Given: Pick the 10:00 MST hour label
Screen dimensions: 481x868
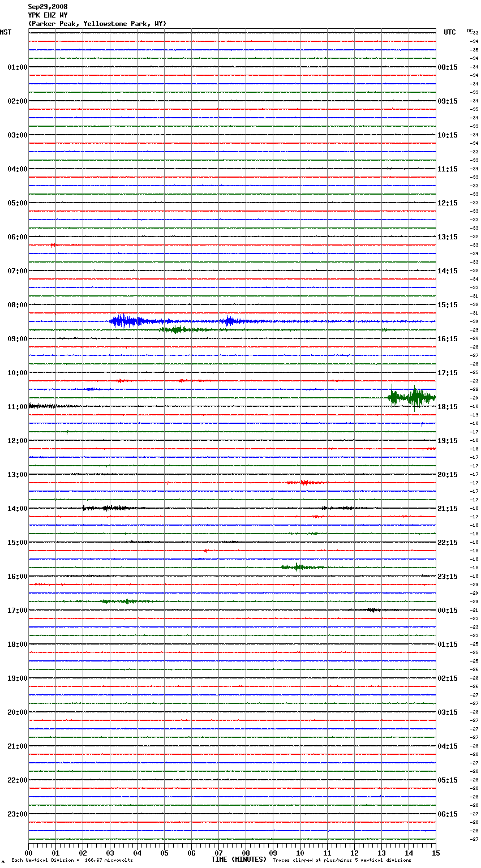Looking at the screenshot, I should (x=18, y=373).
